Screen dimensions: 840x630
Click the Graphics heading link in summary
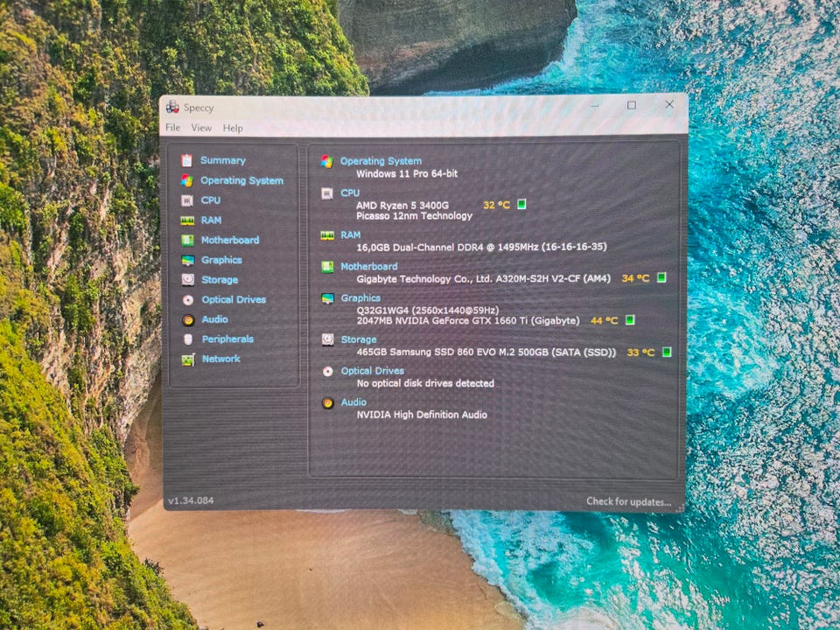tap(361, 297)
